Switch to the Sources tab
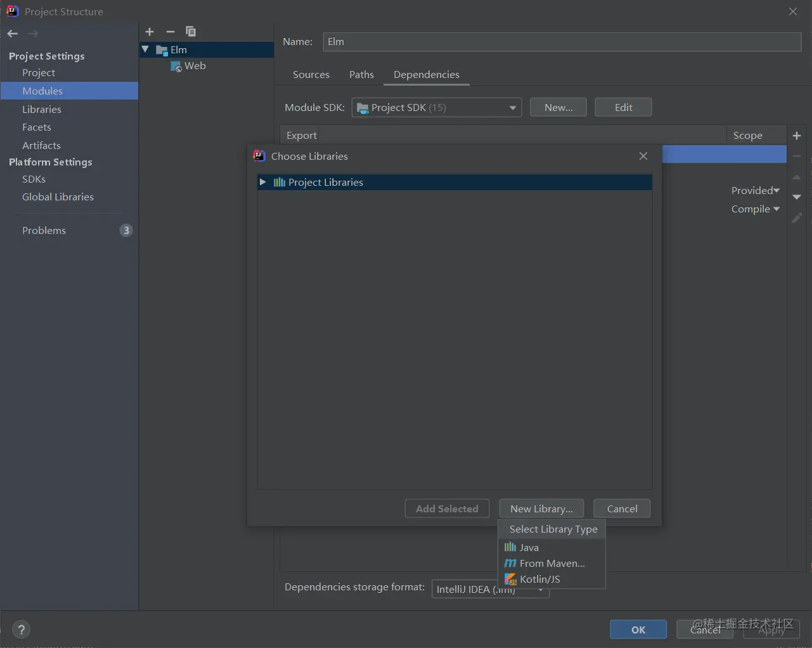 [x=311, y=75]
